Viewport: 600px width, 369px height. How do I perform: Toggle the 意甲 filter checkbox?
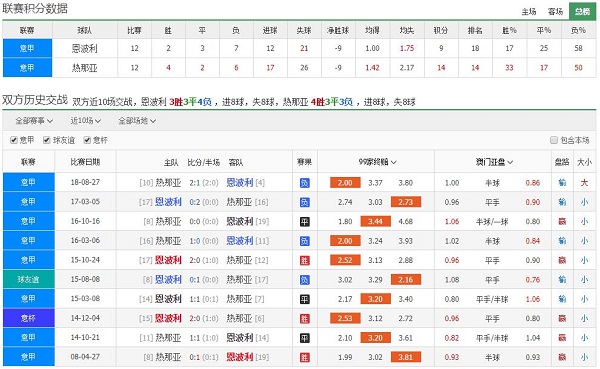(14, 140)
